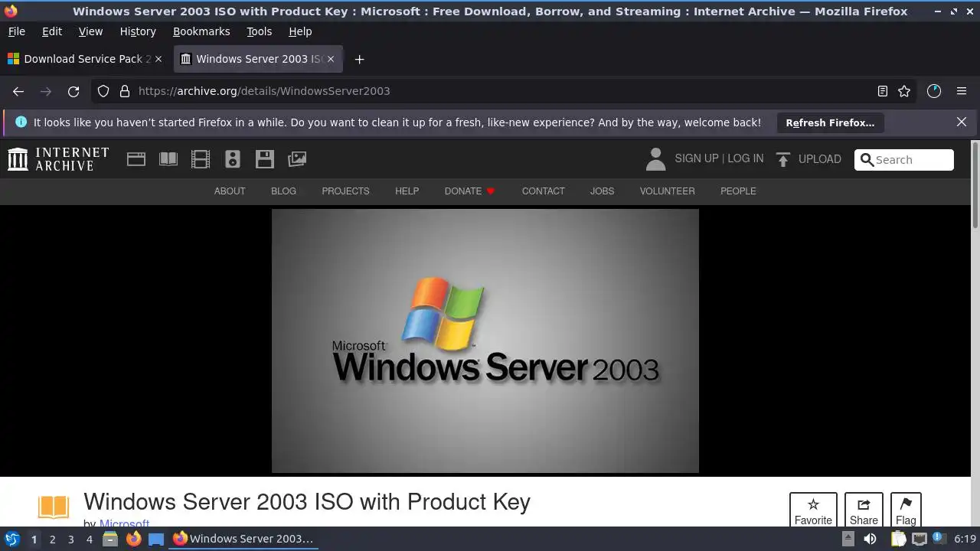Screen dimensions: 980x551
Task: Reload the page with the refresh icon
Action: (73, 91)
